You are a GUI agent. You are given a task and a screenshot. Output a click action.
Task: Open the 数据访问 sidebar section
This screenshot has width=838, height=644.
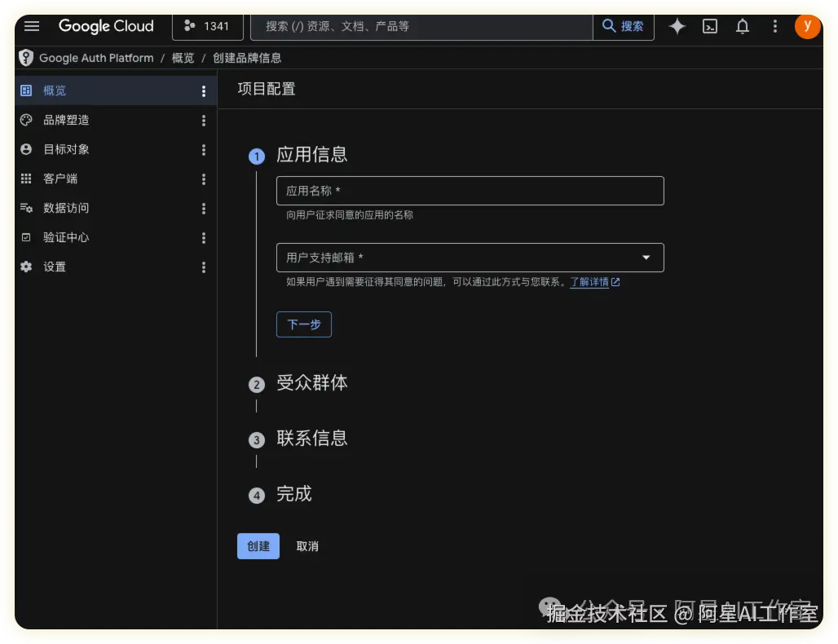click(67, 208)
